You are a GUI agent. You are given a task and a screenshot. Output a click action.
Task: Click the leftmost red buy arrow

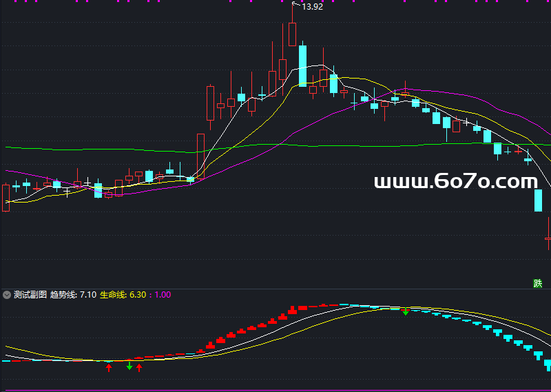[108, 367]
